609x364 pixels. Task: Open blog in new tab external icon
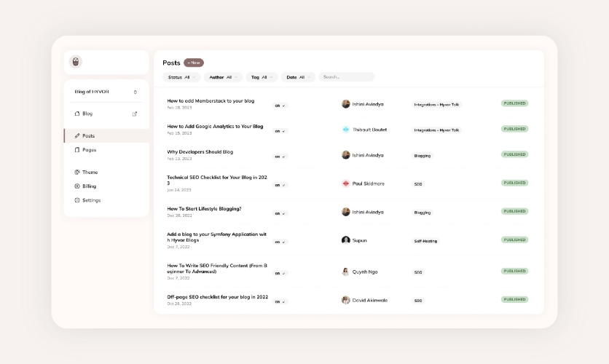135,114
